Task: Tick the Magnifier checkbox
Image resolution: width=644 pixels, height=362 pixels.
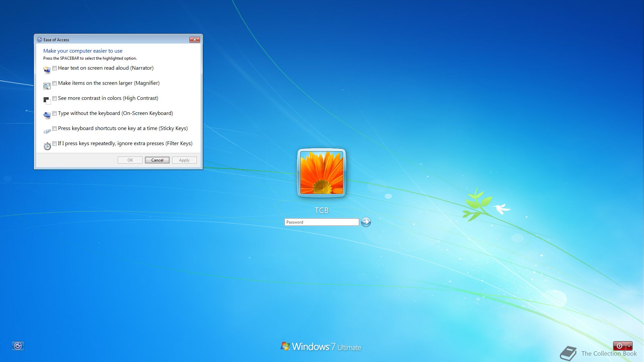Action: 54,83
